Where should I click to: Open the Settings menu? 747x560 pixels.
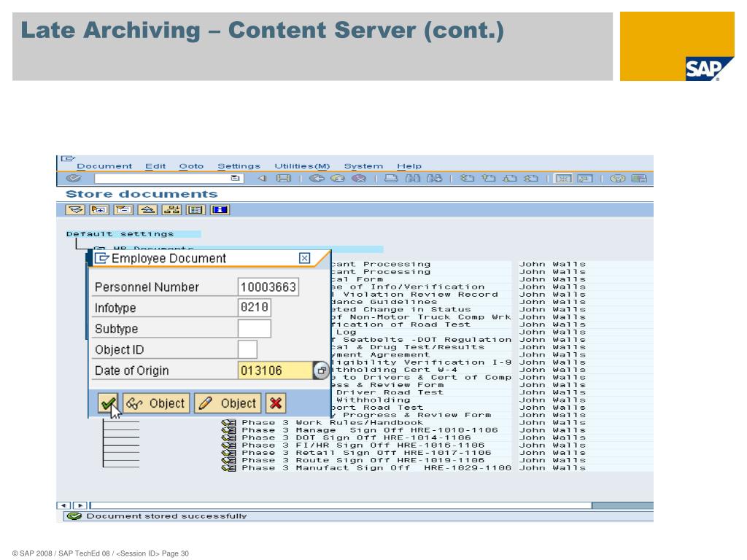click(x=239, y=166)
